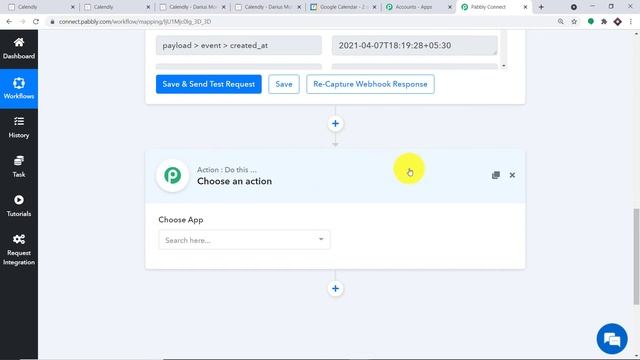The height and width of the screenshot is (360, 640).
Task: Open the History sidebar section
Action: pyautogui.click(x=19, y=127)
